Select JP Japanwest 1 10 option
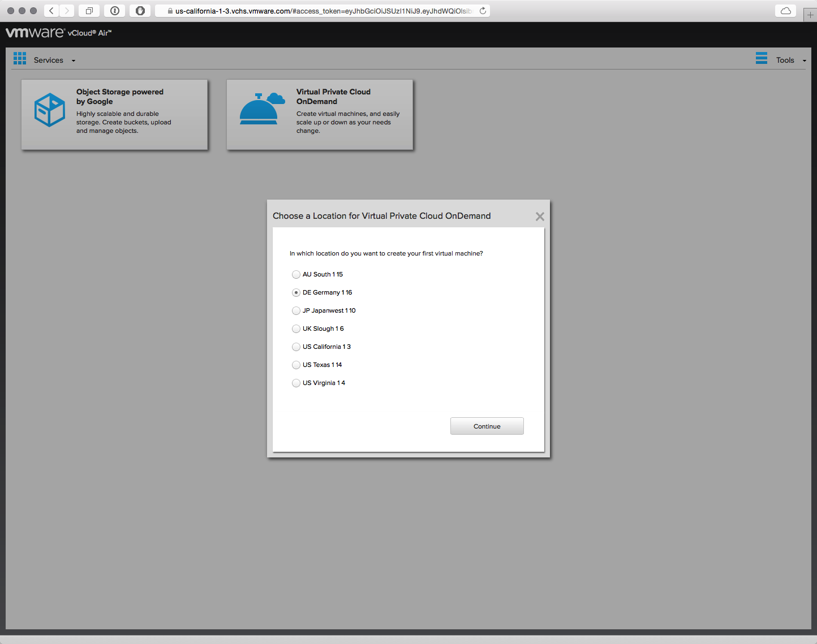Viewport: 817px width, 644px height. point(296,310)
